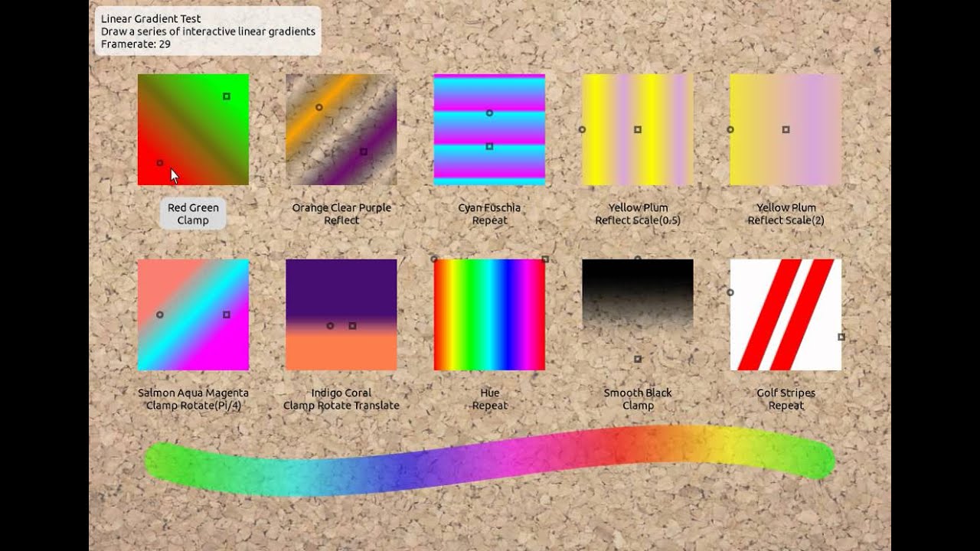
Task: Select the circle start handle atop Smooth Black
Action: coord(638,259)
